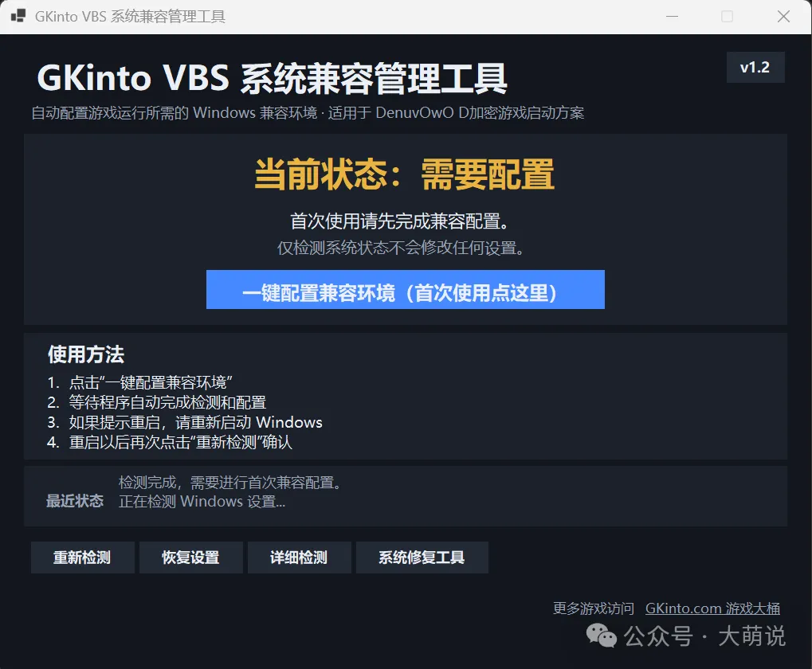This screenshot has height=669, width=812.
Task: Click step 4 重启以后再次点击“重新检测”确认
Action: 170,442
